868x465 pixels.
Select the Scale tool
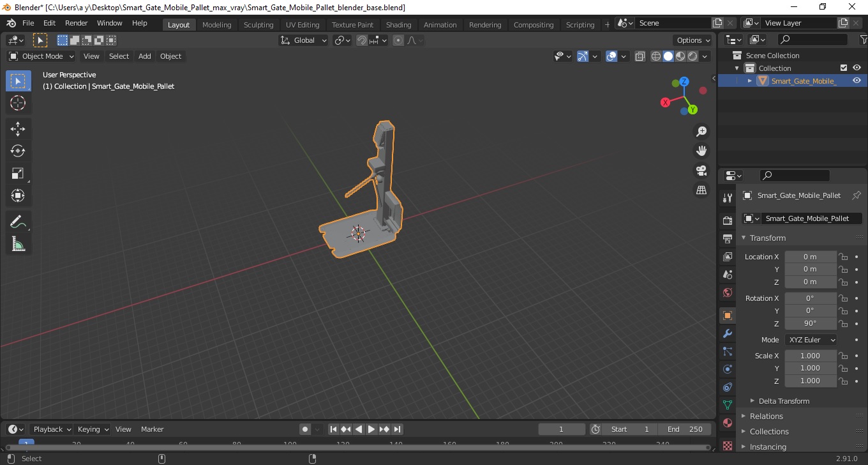[x=18, y=173]
